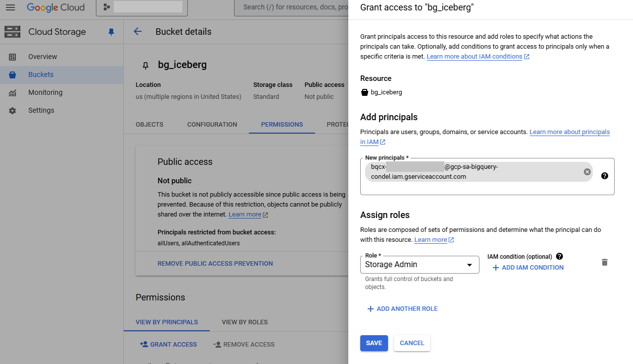Click the pin icon beside bg_iceberg
The width and height of the screenshot is (633, 364).
tap(145, 65)
